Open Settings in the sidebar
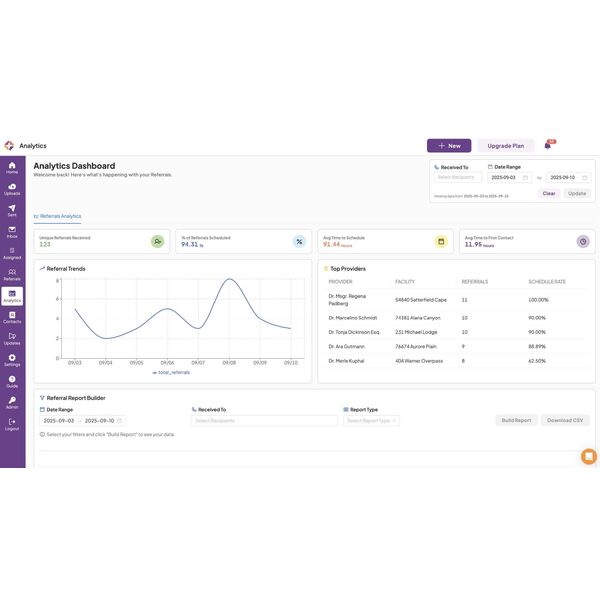This screenshot has height=600, width=600. [12, 360]
